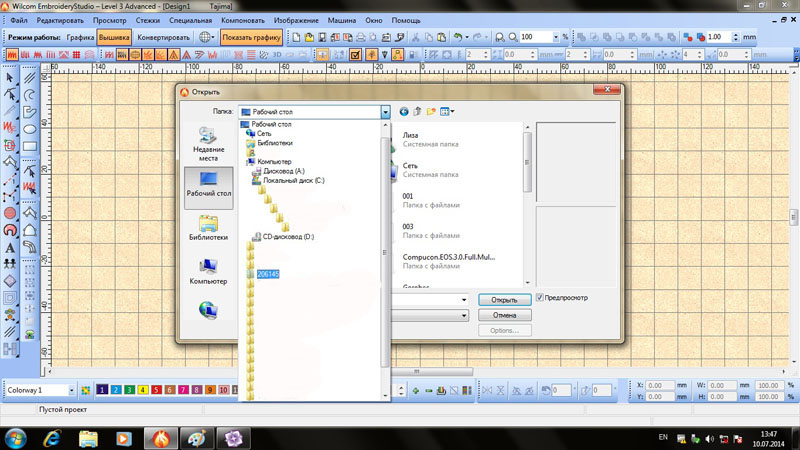The width and height of the screenshot is (800, 450).
Task: Open the Colorway 1 dropdown
Action: tap(70, 389)
